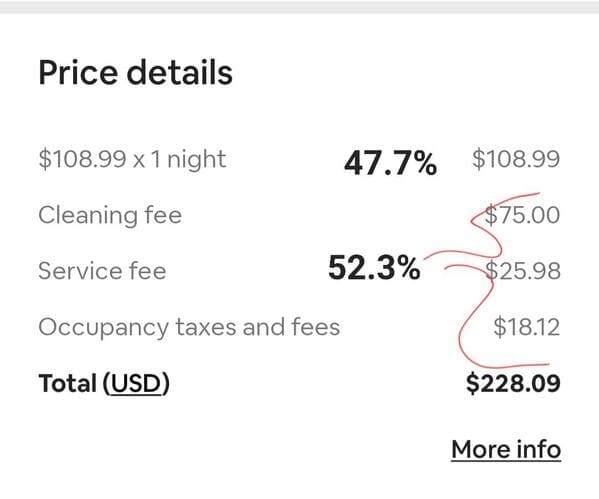Select the Service fee label

click(x=102, y=271)
